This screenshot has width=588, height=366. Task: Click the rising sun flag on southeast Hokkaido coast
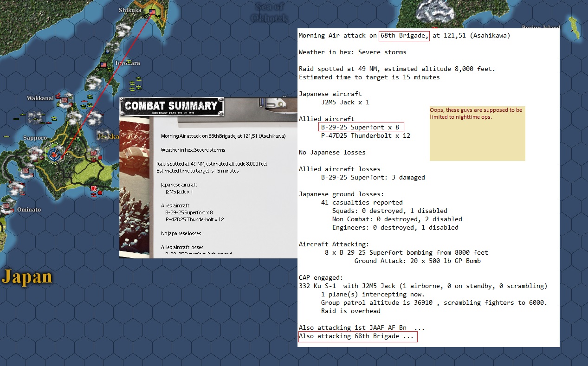[94, 189]
